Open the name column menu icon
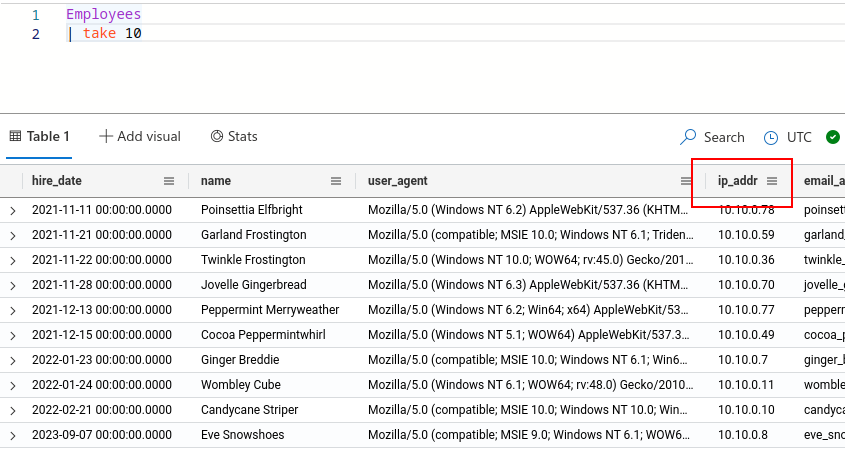845x450 pixels. pyautogui.click(x=336, y=181)
